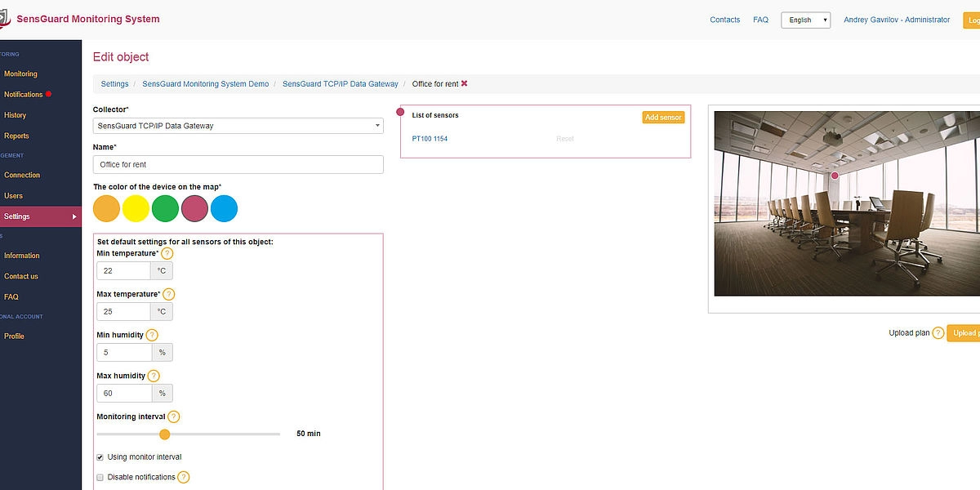Open History in the sidebar

(x=15, y=115)
